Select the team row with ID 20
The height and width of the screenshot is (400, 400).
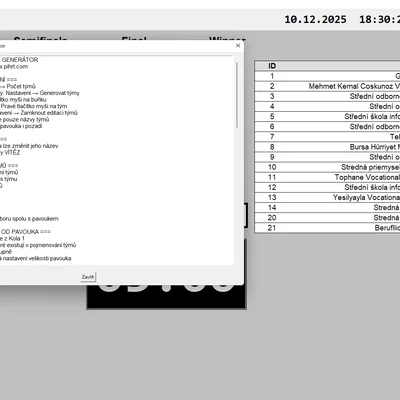coord(327,218)
